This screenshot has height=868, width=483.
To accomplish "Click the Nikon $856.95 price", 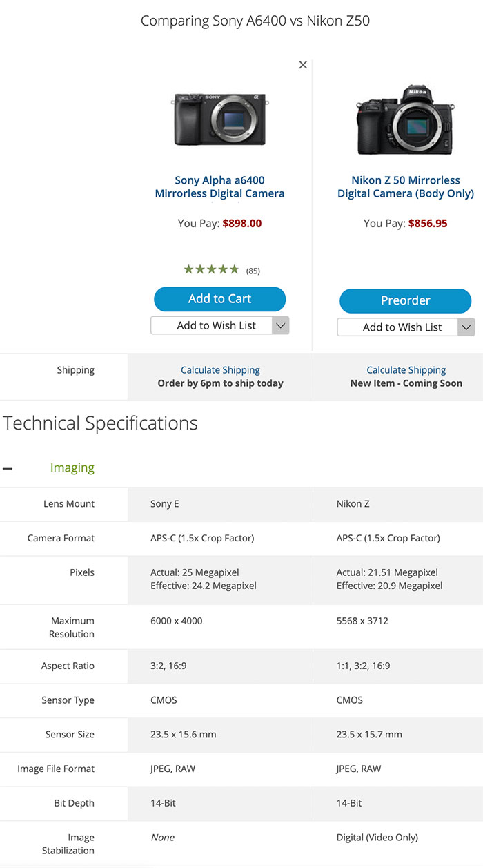I will (428, 224).
